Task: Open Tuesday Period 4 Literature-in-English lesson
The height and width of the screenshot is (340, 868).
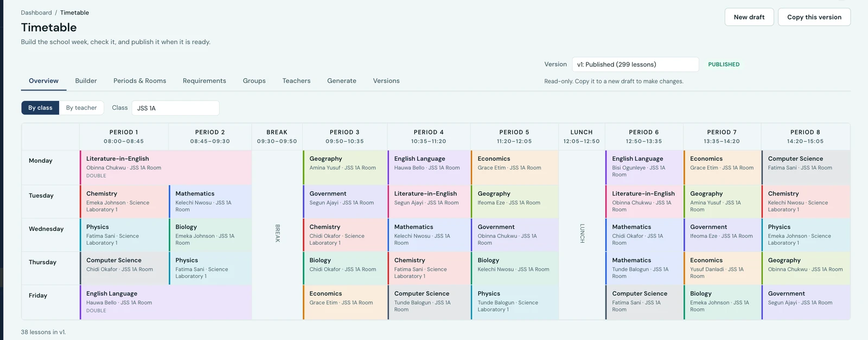Action: pos(429,202)
